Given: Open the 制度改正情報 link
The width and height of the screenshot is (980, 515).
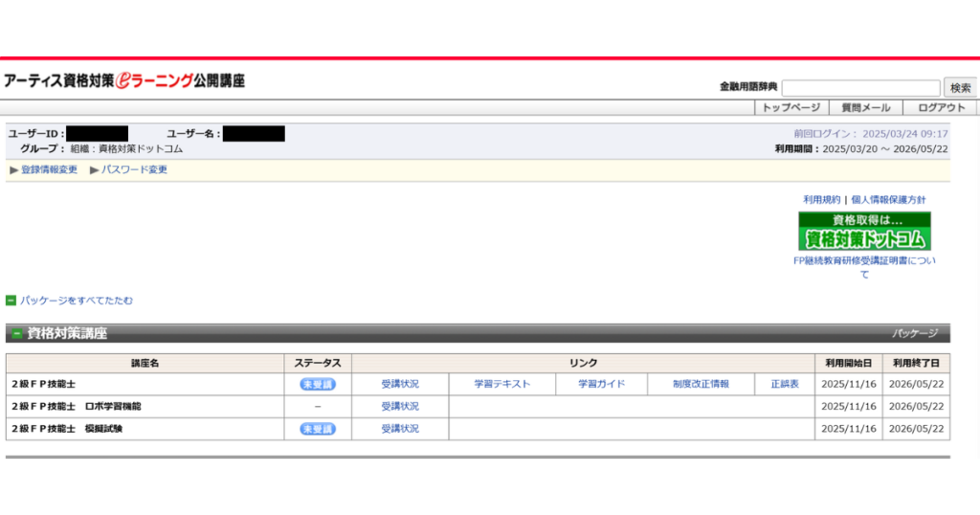Looking at the screenshot, I should 701,384.
